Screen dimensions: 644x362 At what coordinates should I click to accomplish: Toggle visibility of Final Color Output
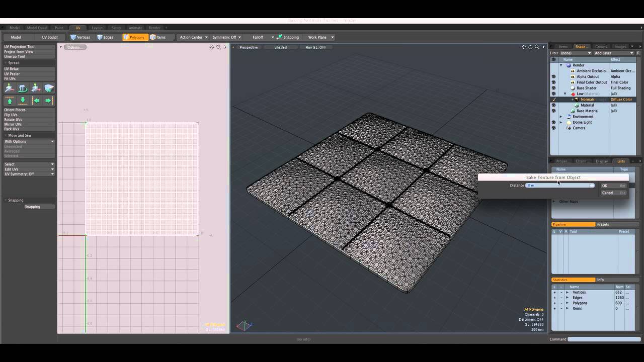tap(553, 82)
